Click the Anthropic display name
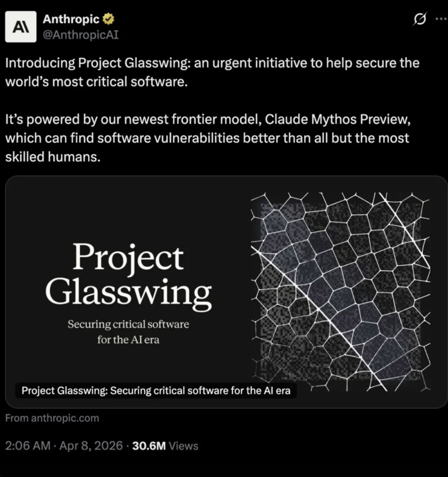This screenshot has width=448, height=477. tap(71, 19)
